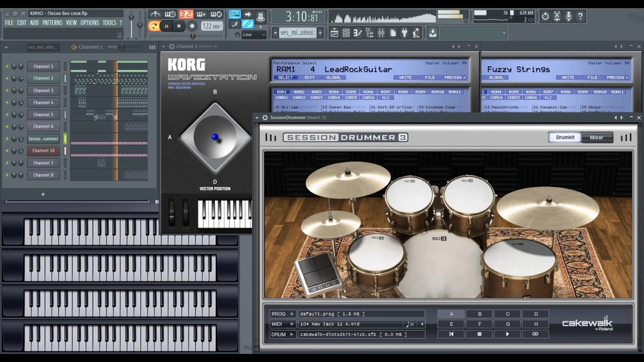Open undo history circular arrow icon

545,17
